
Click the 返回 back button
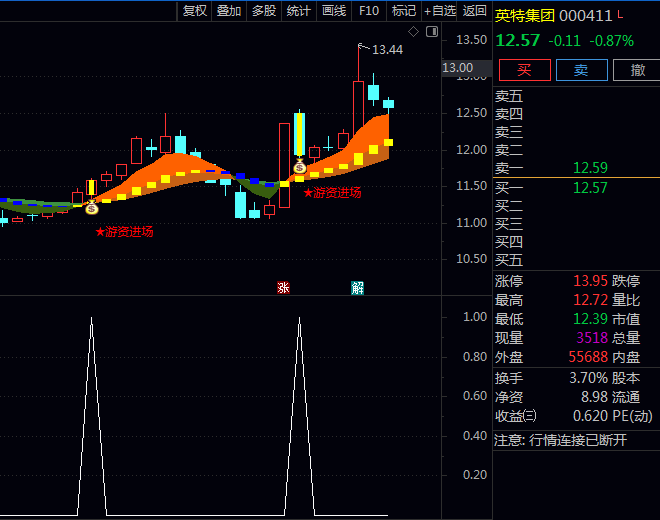475,11
